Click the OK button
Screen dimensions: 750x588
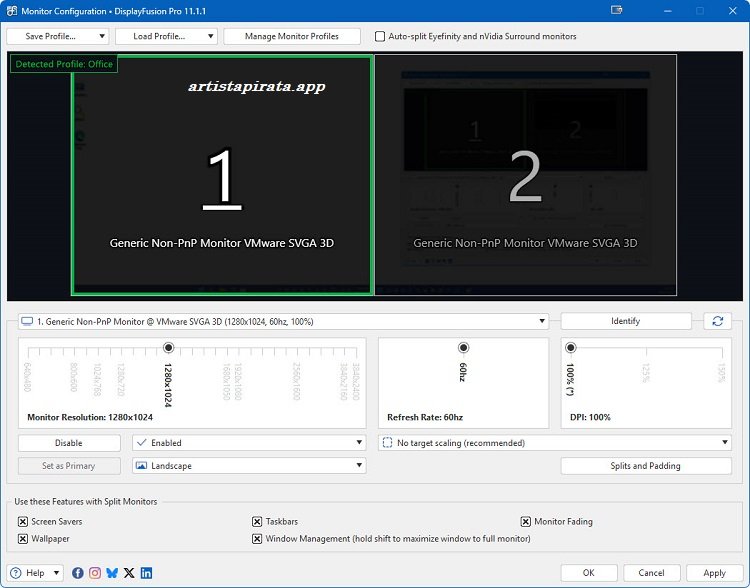click(589, 573)
